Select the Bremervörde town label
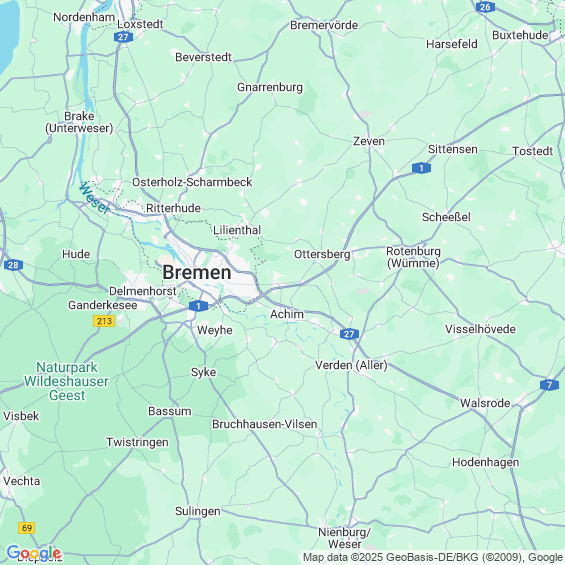Screen dimensions: 565x565 coord(324,25)
